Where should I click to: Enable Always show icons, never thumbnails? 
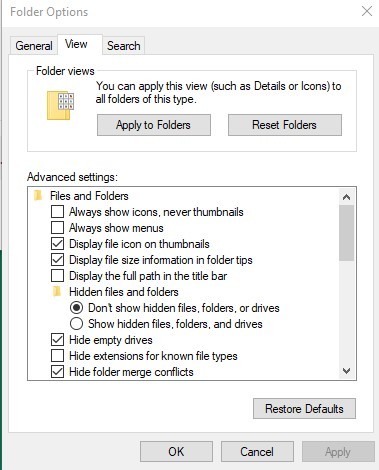pyautogui.click(x=57, y=212)
